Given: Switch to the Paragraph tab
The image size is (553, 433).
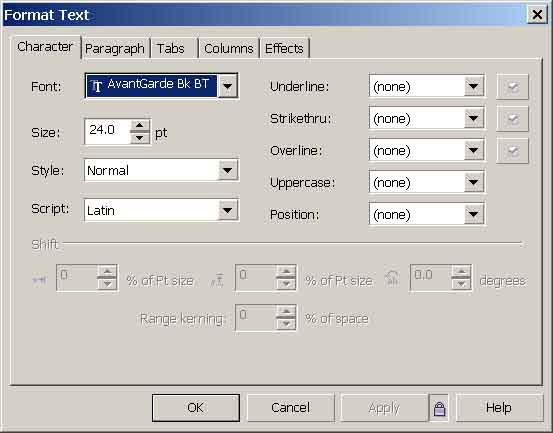Looking at the screenshot, I should (115, 48).
